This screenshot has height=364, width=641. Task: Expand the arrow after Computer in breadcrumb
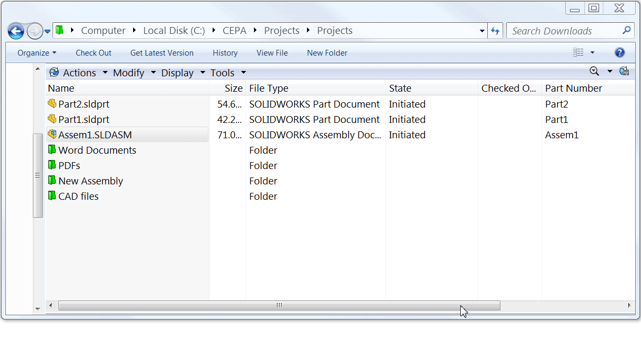point(135,31)
